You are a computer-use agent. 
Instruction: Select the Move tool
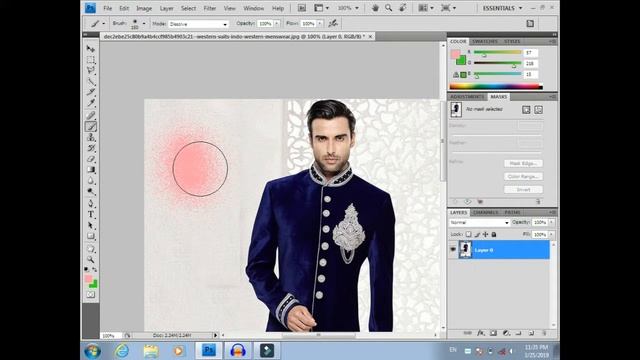click(x=91, y=49)
